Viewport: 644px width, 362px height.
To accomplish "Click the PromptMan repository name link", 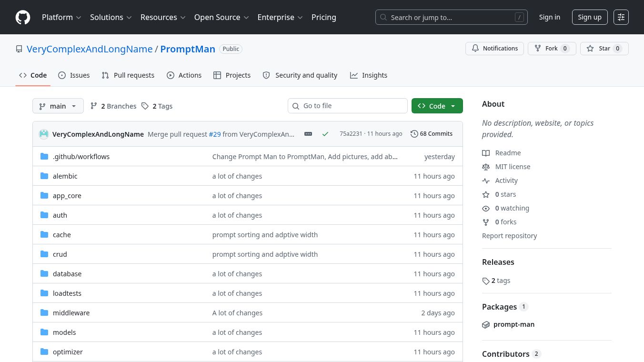I will (x=188, y=49).
